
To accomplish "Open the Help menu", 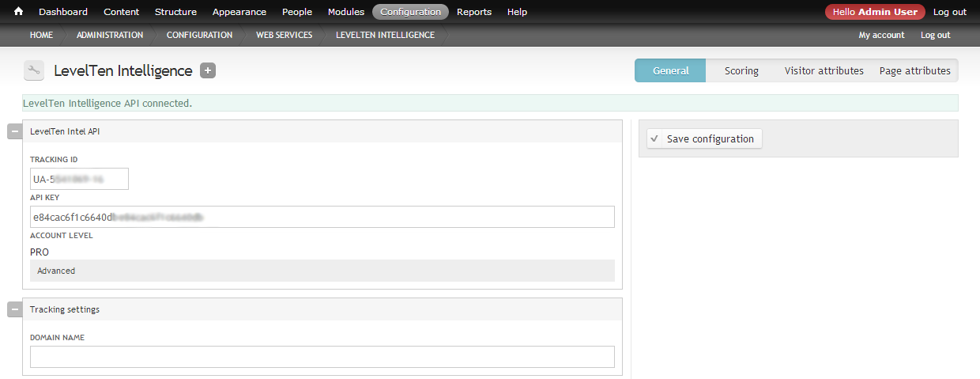I will (x=517, y=12).
